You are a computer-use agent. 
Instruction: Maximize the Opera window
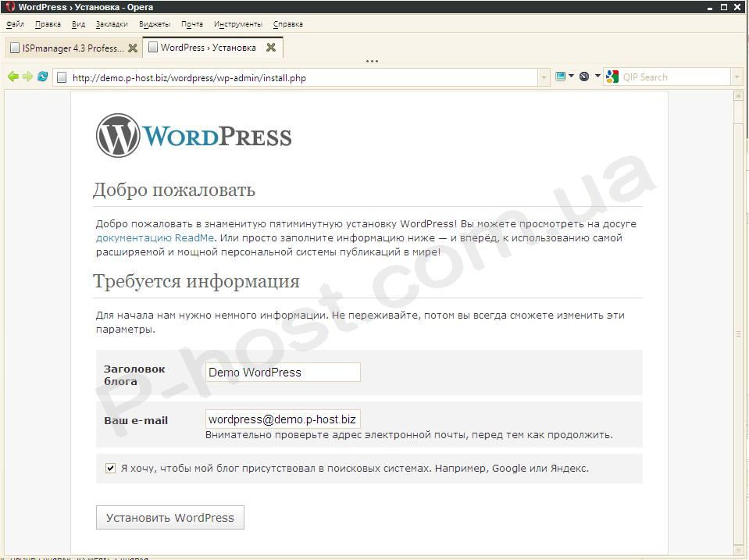(x=724, y=7)
